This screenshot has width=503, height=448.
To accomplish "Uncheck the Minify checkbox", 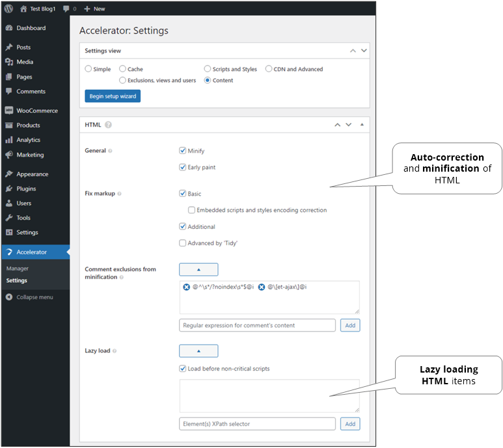I will tap(183, 151).
